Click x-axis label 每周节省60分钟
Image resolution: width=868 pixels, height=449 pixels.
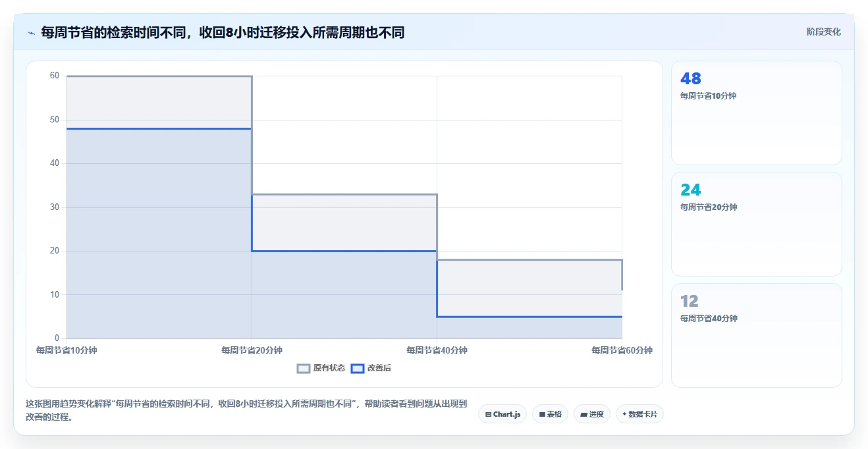click(x=622, y=351)
